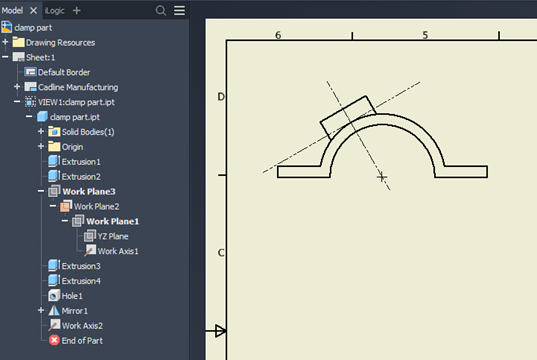Open the browser panel hamburger menu
The width and height of the screenshot is (537, 360).
tap(179, 10)
